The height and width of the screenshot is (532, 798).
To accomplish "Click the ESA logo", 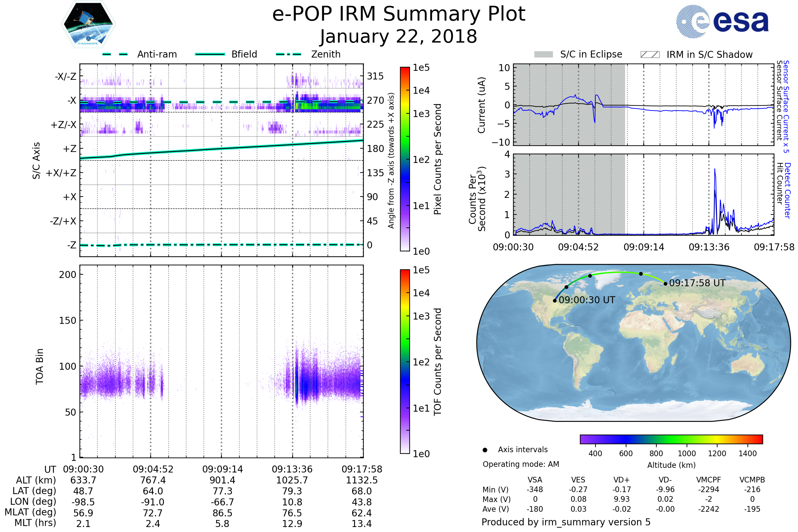I will [x=723, y=21].
